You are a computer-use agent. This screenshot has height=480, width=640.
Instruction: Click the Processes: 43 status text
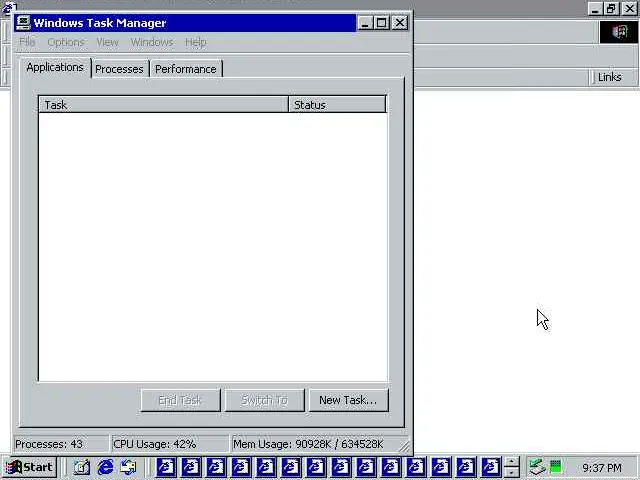[49, 444]
